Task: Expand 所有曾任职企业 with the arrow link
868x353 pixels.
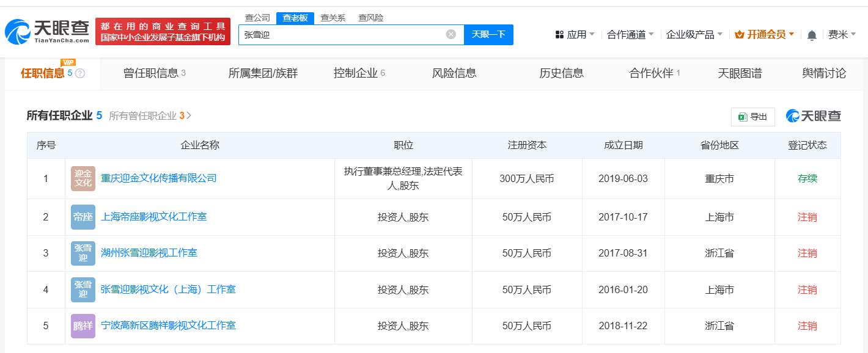Action: [x=150, y=115]
